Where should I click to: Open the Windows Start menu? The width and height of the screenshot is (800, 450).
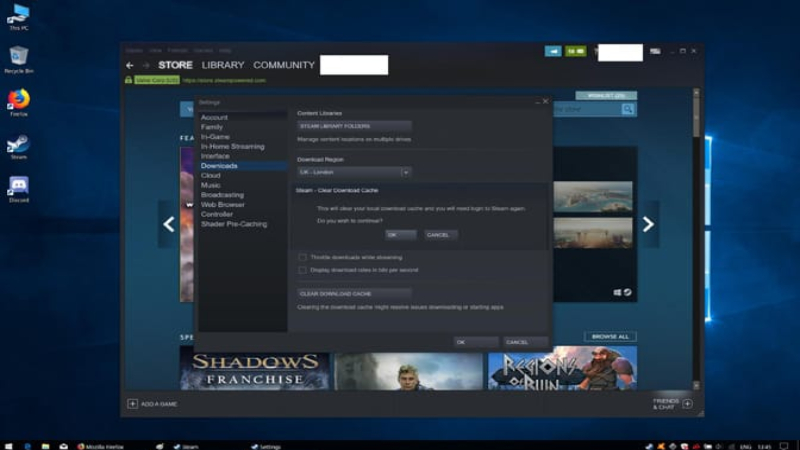click(9, 446)
